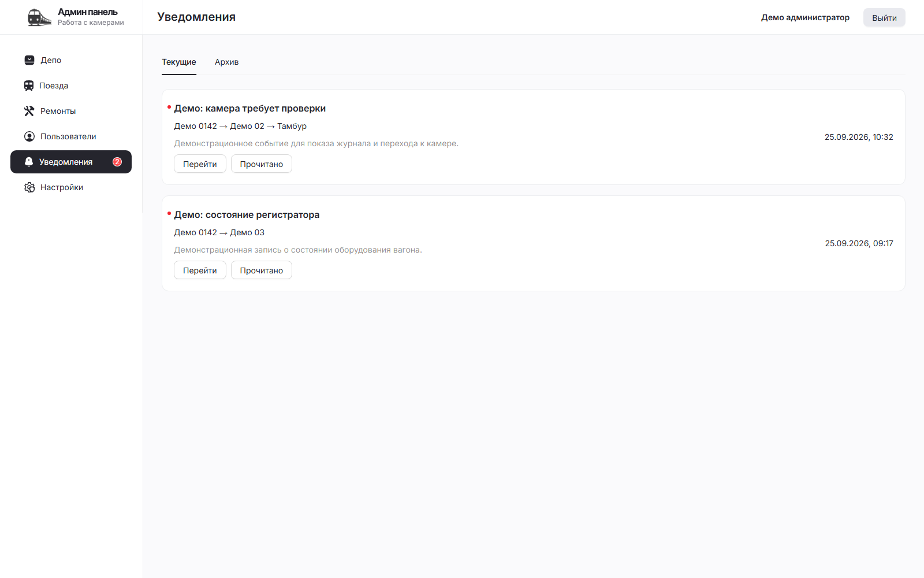Select Уведомления in sidebar

pyautogui.click(x=71, y=162)
